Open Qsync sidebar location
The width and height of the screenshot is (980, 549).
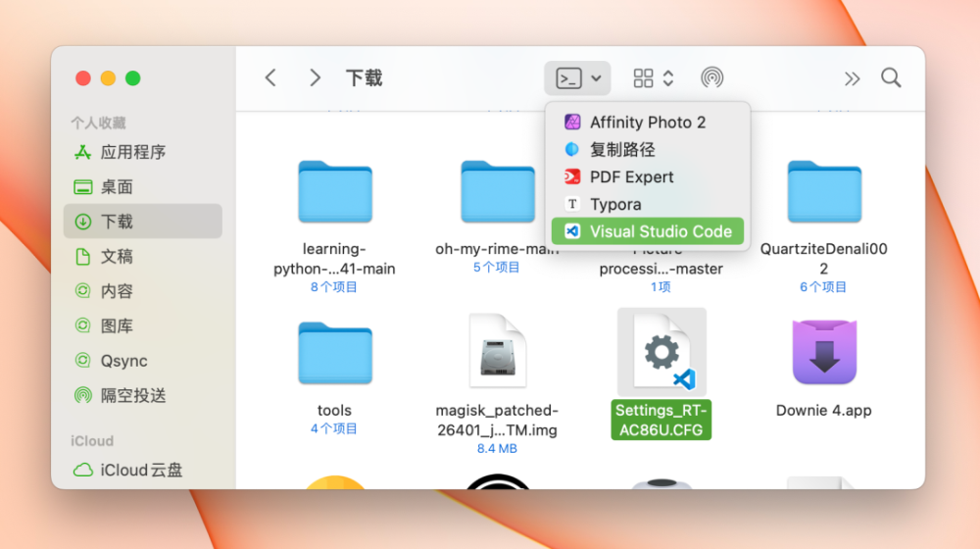tap(142, 361)
